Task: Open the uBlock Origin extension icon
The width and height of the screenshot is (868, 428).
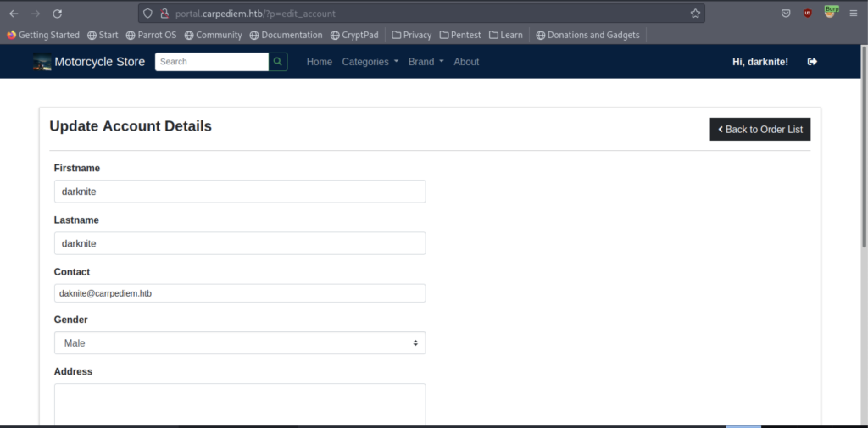Action: [808, 14]
